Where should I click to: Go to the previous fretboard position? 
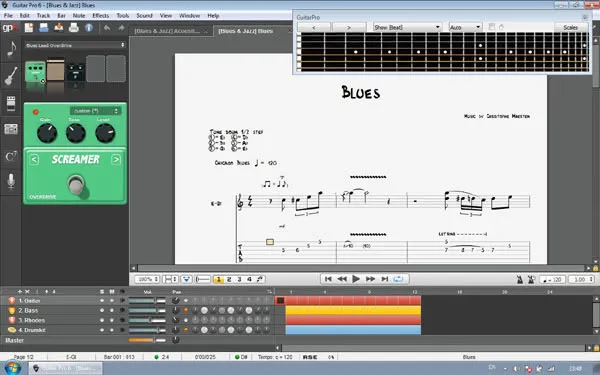[x=314, y=27]
